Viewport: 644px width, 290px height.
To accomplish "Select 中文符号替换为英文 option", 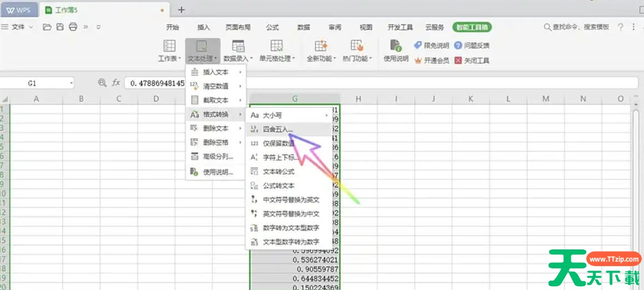I will click(x=289, y=200).
